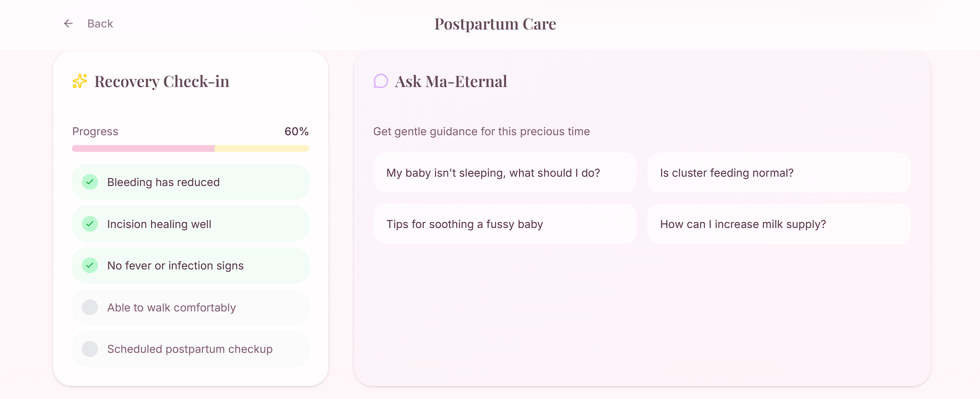Pick "Tips for soothing a fussy baby"
Image resolution: width=980 pixels, height=399 pixels.
505,224
